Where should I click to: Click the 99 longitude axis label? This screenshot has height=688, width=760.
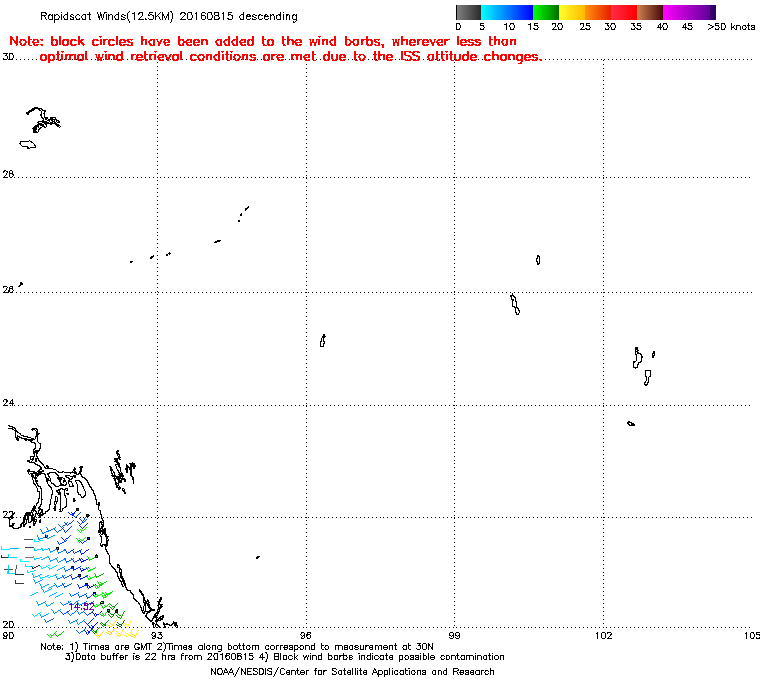pyautogui.click(x=454, y=636)
